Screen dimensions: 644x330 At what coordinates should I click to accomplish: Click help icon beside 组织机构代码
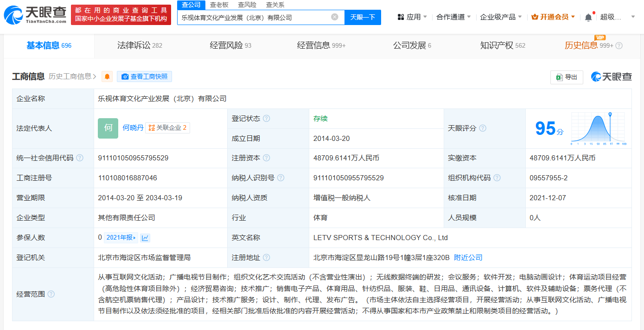coord(497,178)
